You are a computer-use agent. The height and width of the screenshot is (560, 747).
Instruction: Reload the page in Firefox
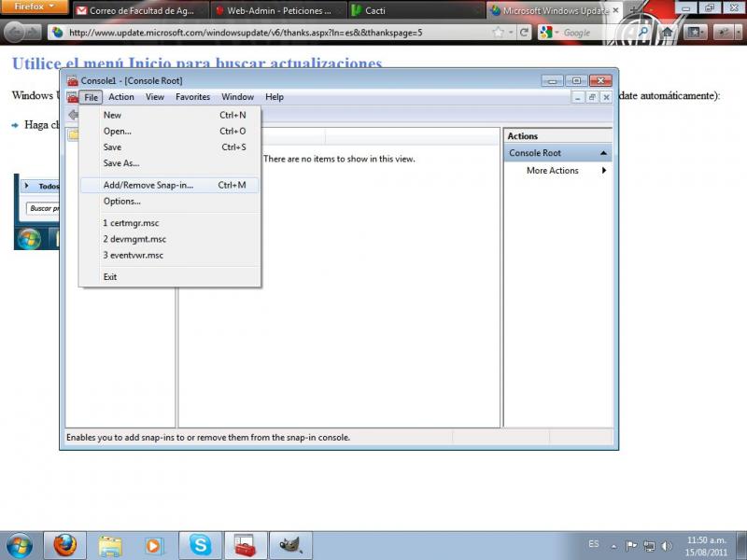(x=524, y=33)
